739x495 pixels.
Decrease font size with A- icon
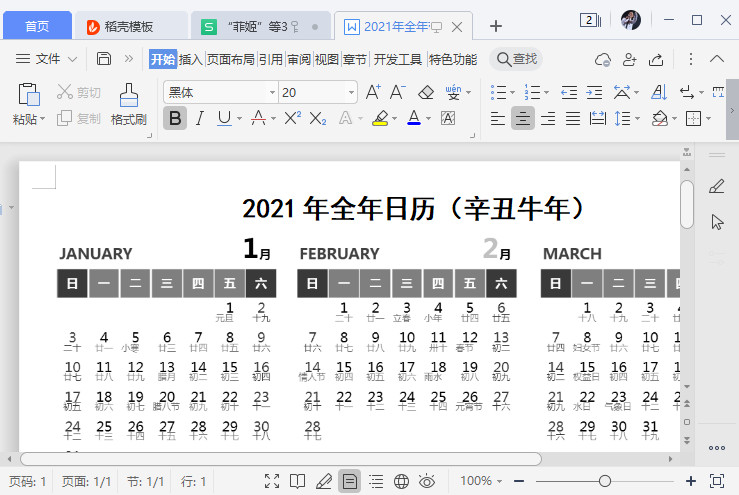tap(398, 92)
